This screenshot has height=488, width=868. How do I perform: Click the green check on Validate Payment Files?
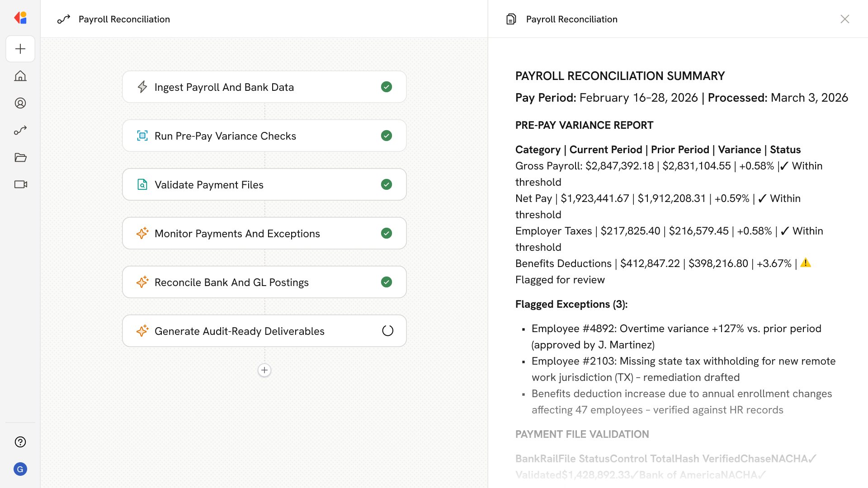click(x=387, y=184)
